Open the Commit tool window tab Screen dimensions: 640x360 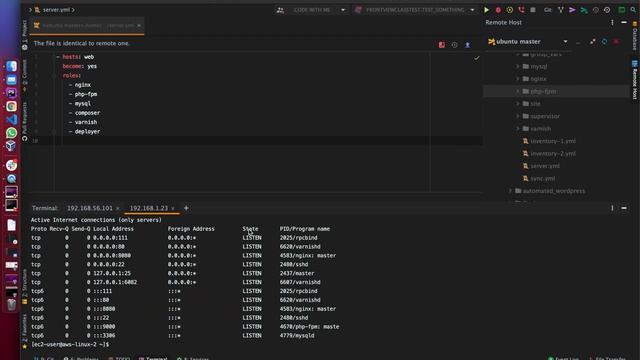[24, 75]
